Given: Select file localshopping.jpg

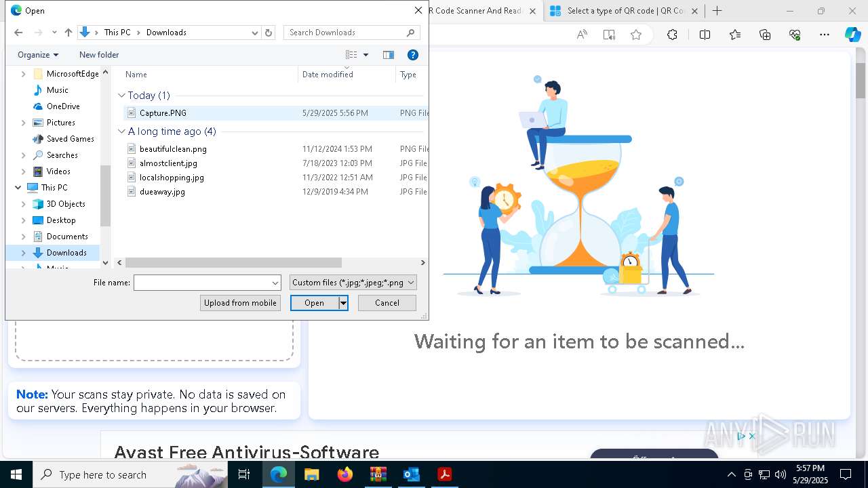Looking at the screenshot, I should [172, 178].
